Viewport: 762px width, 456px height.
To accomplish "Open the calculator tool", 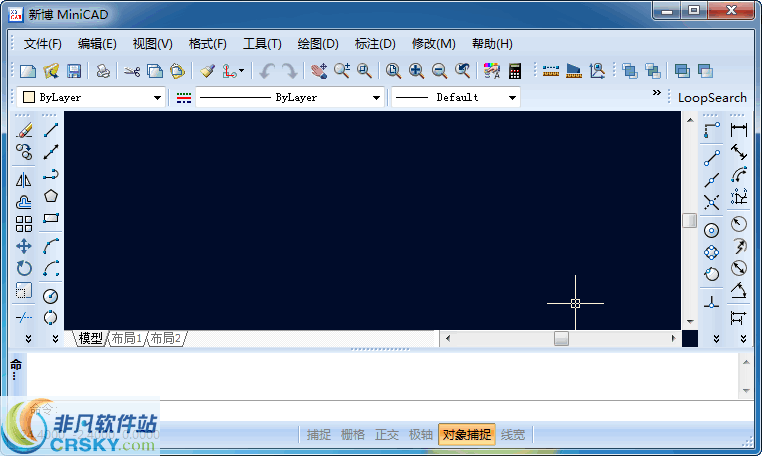I will (515, 71).
